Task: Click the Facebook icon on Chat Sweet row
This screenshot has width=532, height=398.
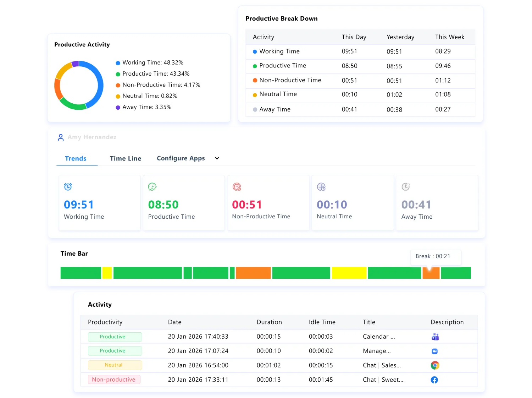Action: pyautogui.click(x=434, y=380)
